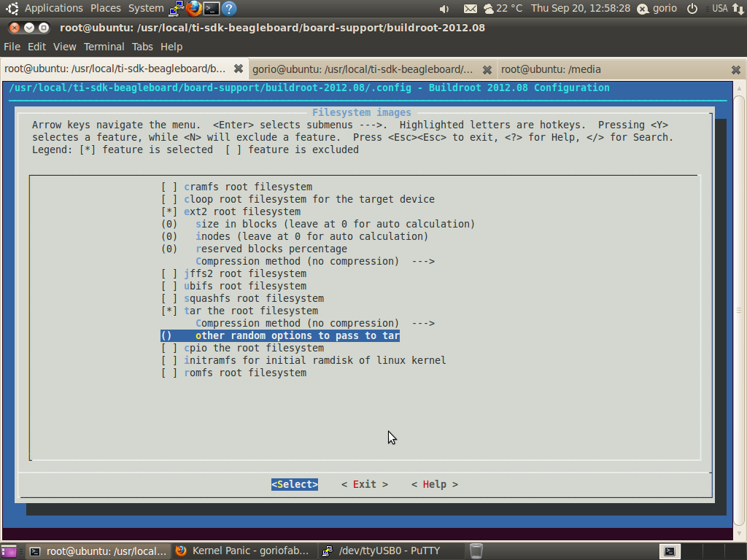Image resolution: width=747 pixels, height=560 pixels.
Task: Launch the PuTTY icon in top panel
Action: pyautogui.click(x=177, y=8)
